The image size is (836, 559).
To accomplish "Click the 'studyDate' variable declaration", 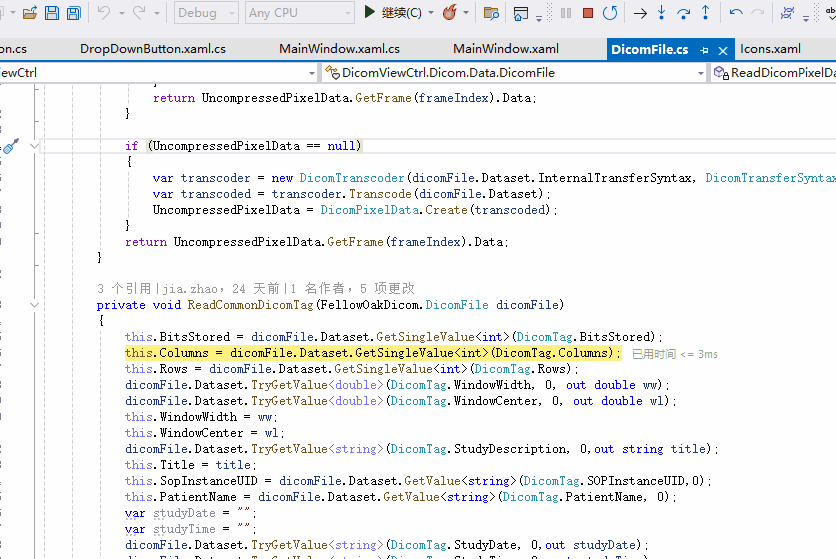I will [184, 513].
